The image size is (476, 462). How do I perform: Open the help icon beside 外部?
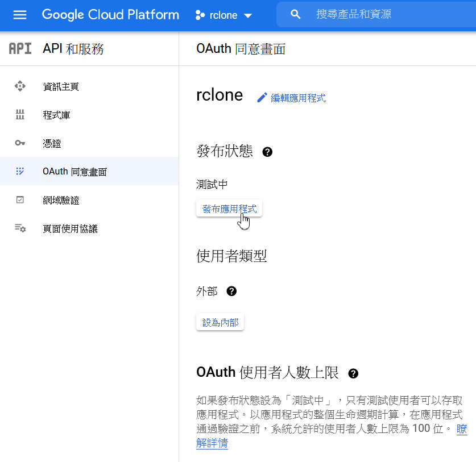click(x=231, y=291)
